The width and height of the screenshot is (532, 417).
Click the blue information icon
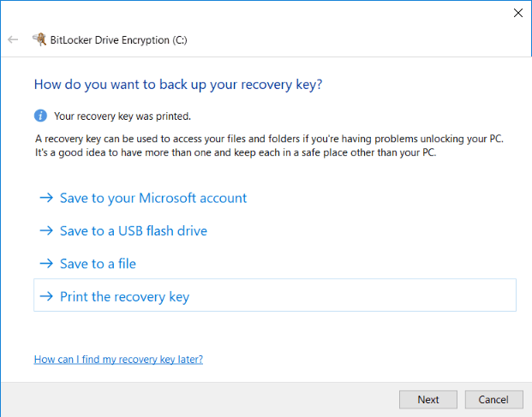40,116
